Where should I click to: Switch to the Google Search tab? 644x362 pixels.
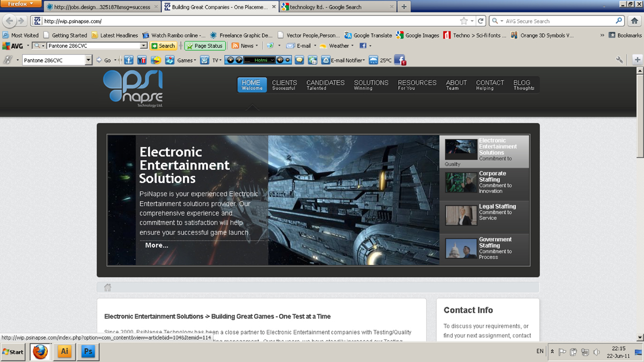[337, 7]
